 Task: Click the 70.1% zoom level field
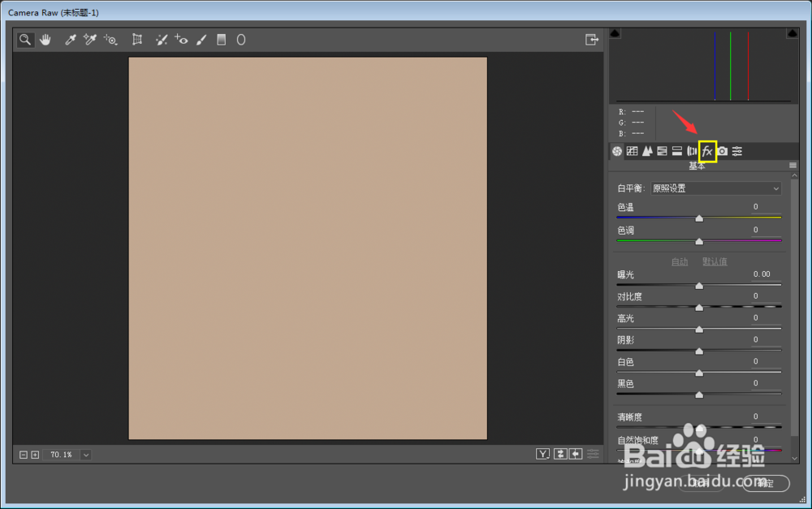[x=61, y=455]
